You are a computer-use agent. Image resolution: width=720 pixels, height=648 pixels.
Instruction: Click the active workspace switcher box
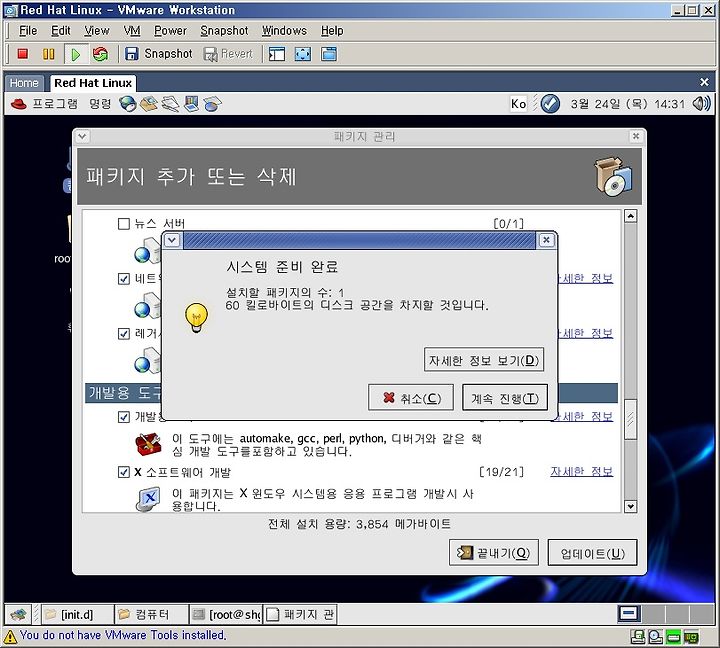629,614
